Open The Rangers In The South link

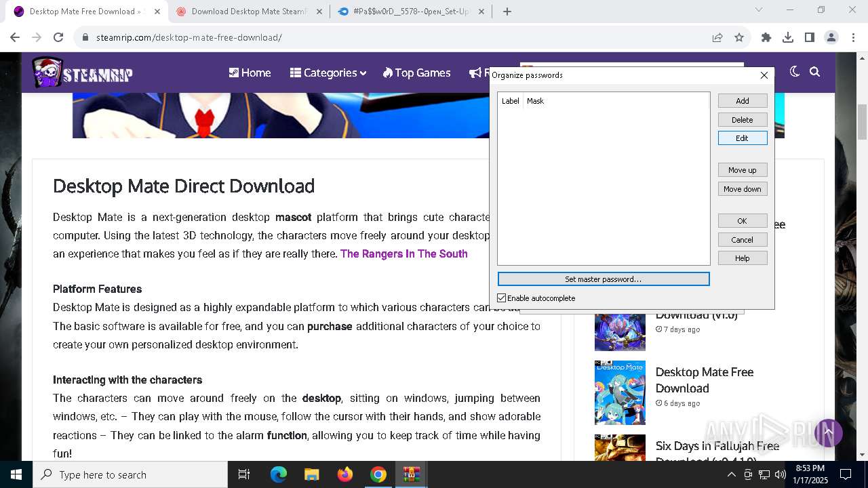click(404, 254)
